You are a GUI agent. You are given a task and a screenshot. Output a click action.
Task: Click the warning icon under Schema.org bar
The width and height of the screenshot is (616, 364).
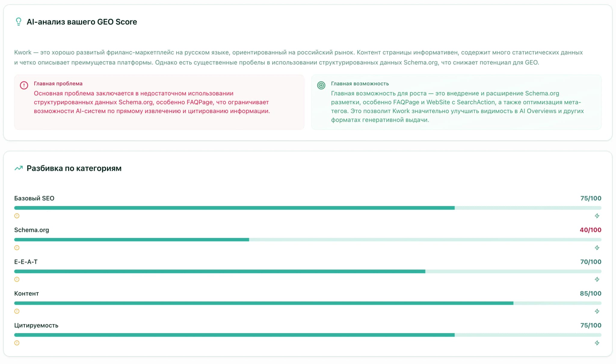point(17,248)
